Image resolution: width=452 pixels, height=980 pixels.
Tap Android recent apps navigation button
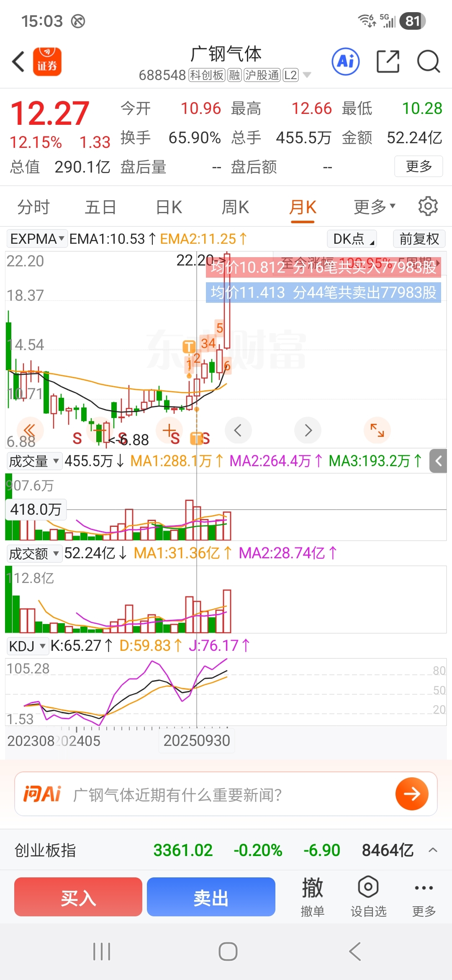102,952
